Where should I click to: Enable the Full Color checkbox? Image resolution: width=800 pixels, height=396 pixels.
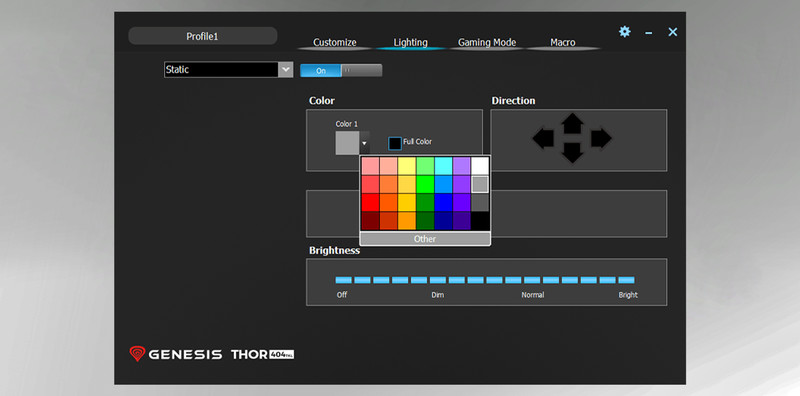pos(395,143)
